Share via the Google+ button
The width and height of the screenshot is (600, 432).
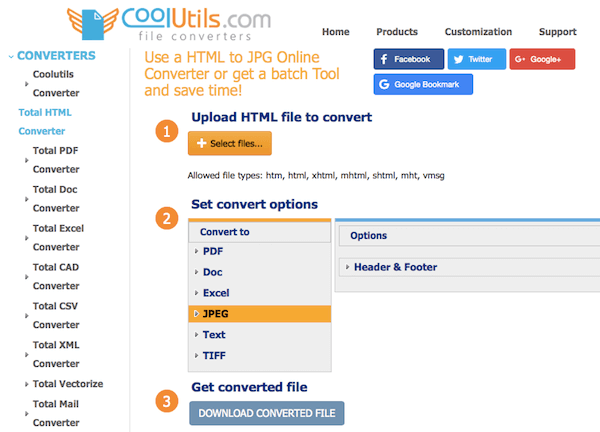tap(542, 59)
